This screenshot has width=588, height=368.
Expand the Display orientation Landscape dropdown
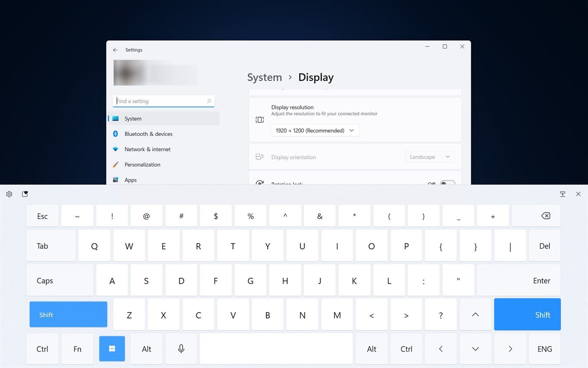[430, 157]
